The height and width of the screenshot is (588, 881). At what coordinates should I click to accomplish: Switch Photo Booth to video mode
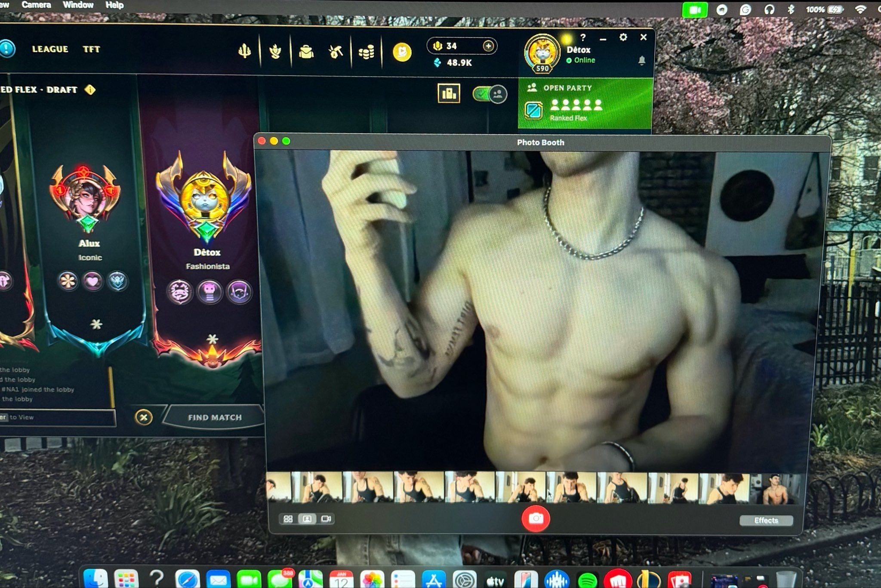coord(326,519)
